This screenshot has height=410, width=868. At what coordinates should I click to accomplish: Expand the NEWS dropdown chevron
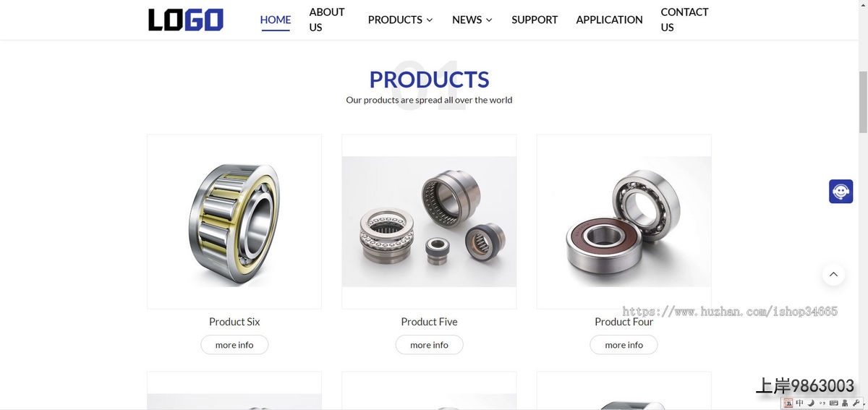pos(489,20)
